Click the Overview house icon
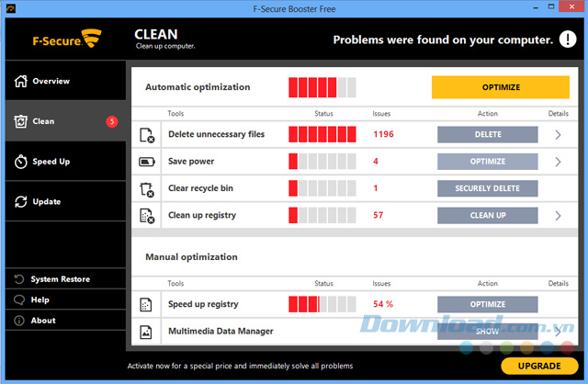 (x=20, y=81)
